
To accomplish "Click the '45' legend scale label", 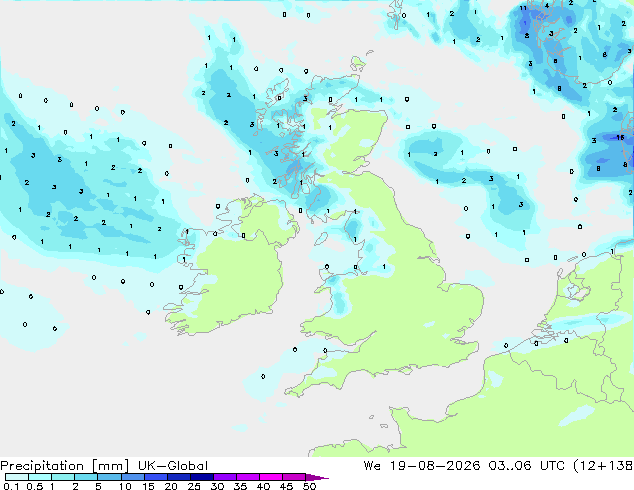I will [286, 486].
